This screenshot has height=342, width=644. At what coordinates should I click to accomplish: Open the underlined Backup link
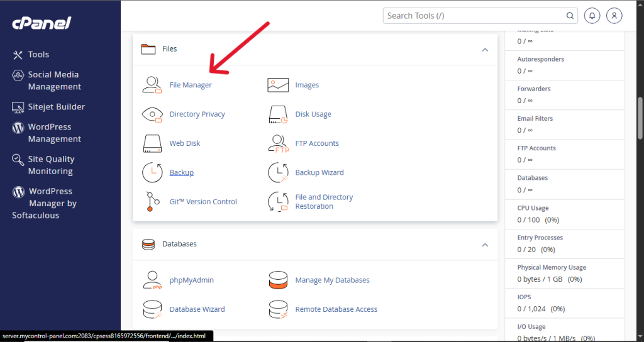(182, 172)
